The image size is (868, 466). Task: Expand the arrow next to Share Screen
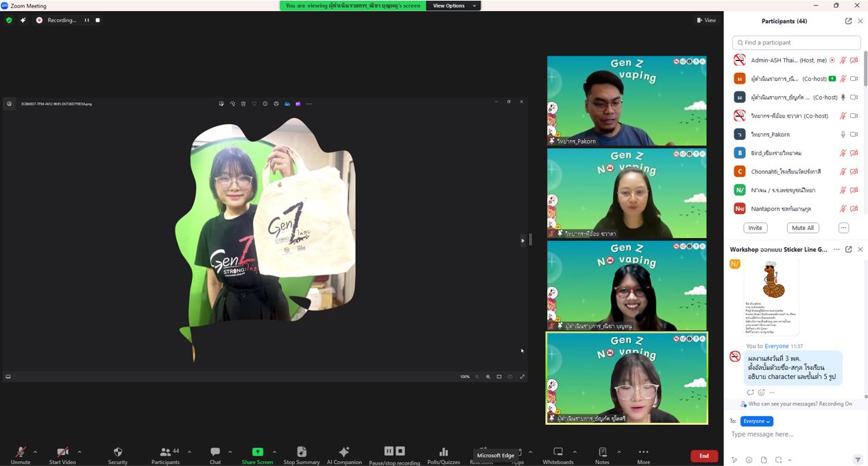point(274,452)
